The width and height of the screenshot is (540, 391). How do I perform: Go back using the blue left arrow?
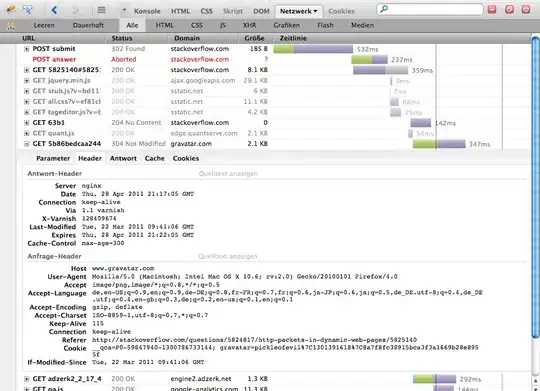tap(54, 10)
